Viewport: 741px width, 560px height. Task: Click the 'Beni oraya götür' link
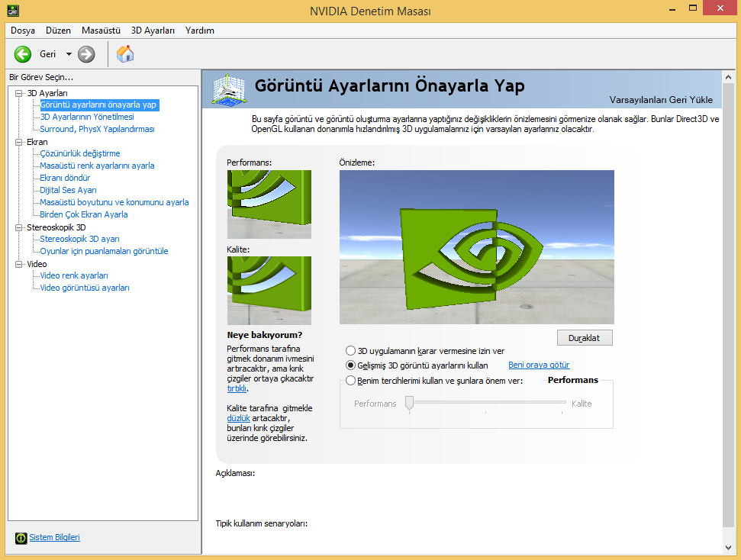(539, 365)
